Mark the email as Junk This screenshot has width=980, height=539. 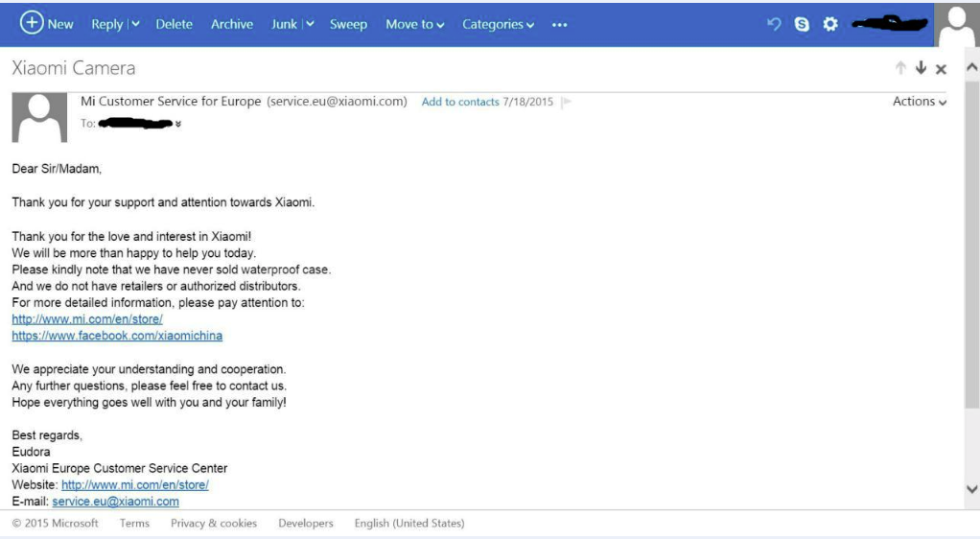pos(284,24)
